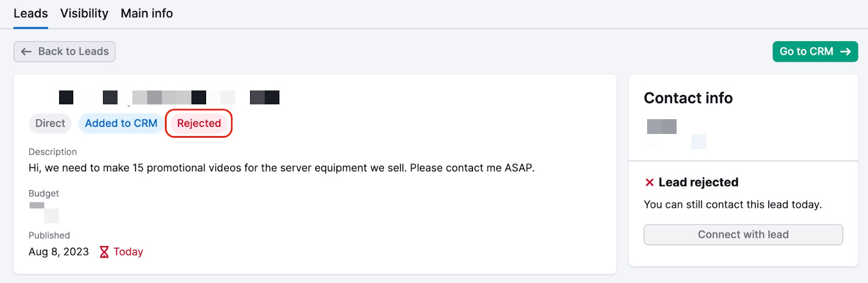Click the blurred contact name under Contact info
Screen dimensions: 868x283
tap(676, 134)
